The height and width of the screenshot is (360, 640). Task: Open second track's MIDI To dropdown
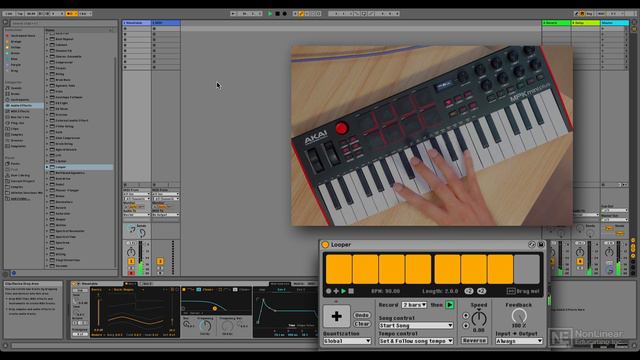pyautogui.click(x=165, y=214)
